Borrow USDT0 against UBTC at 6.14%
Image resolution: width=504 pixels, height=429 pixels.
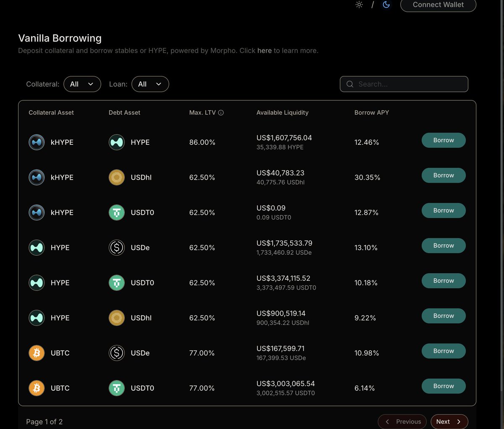click(444, 386)
